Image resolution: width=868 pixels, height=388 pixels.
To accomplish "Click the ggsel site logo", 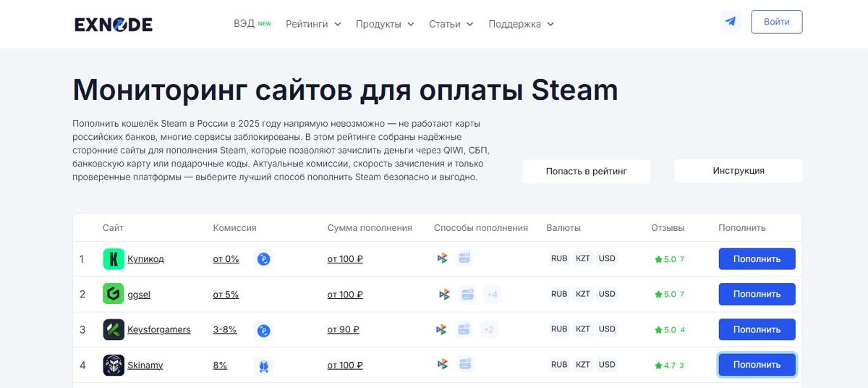I will tap(114, 295).
